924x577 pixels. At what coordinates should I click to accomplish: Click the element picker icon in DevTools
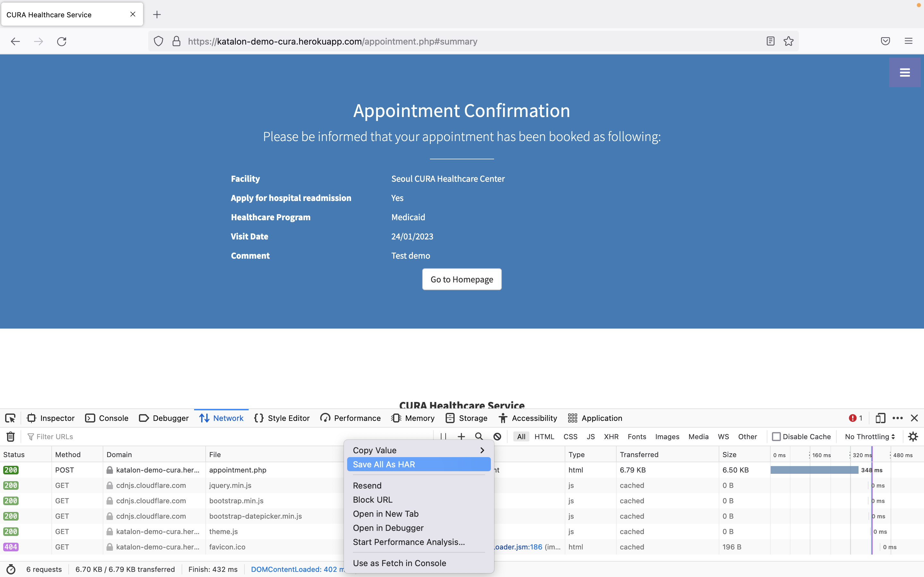(10, 418)
